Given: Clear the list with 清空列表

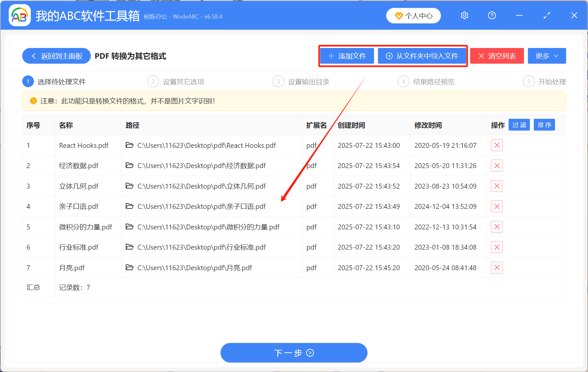Looking at the screenshot, I should point(497,56).
